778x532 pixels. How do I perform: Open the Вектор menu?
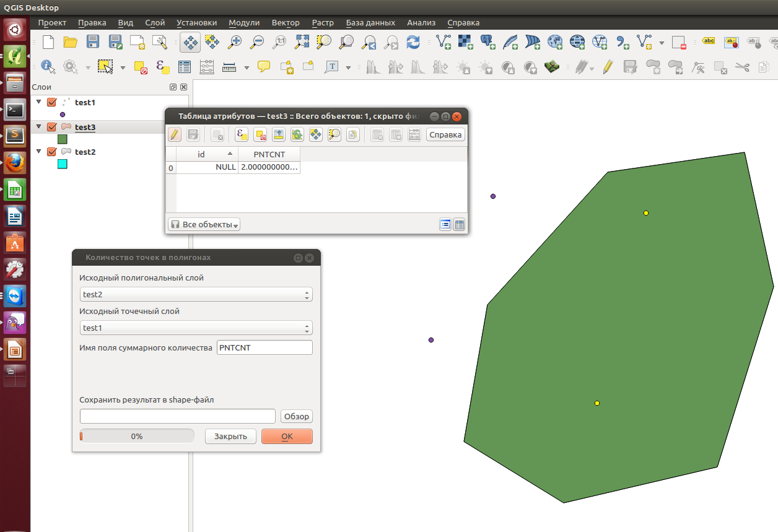(286, 23)
